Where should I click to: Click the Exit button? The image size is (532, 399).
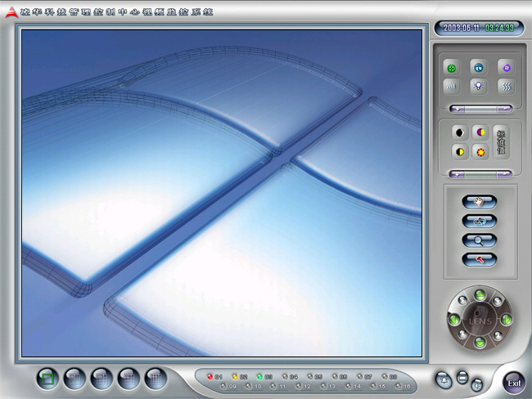pos(514,382)
